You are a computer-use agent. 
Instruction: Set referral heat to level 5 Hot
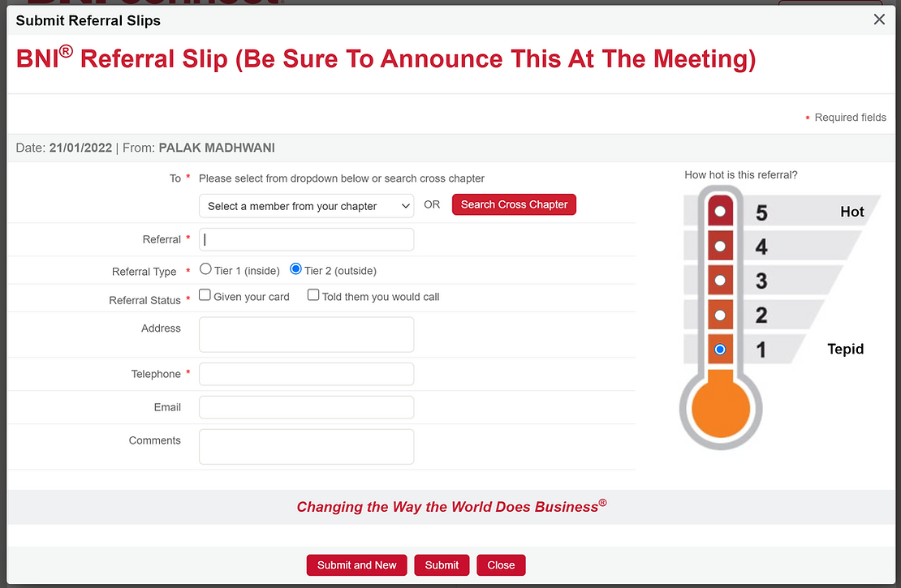click(x=720, y=212)
